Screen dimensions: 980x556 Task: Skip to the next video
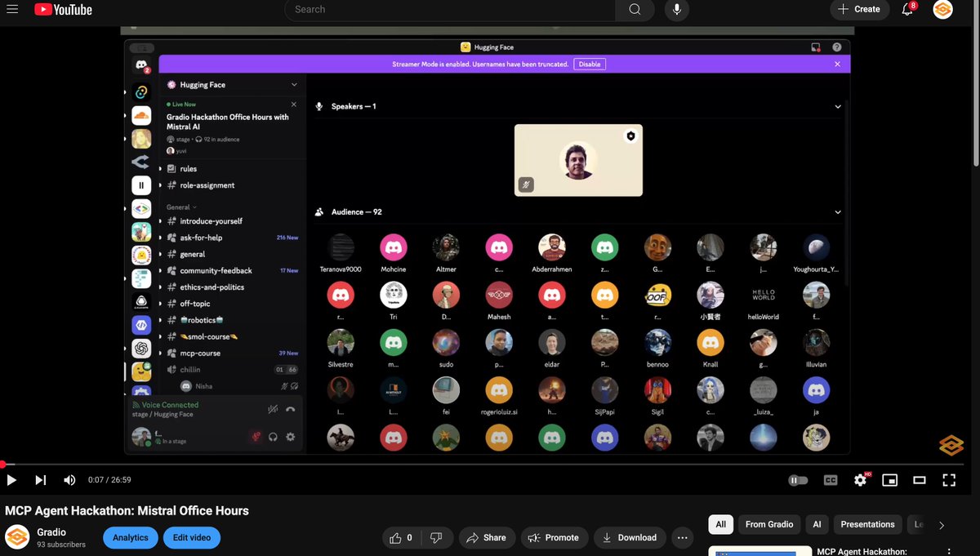[41, 480]
